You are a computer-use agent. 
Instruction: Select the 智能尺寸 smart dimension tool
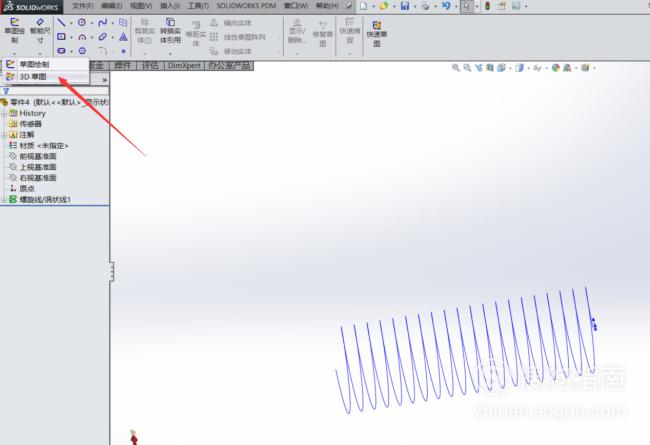[x=40, y=31]
